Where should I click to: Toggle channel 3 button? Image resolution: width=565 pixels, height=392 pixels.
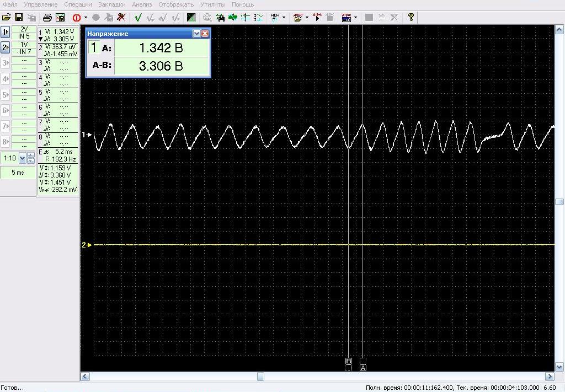tap(5, 63)
